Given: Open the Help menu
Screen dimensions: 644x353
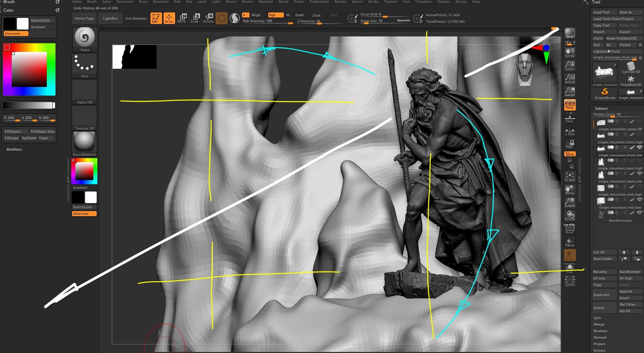Looking at the screenshot, I should click(x=476, y=2).
